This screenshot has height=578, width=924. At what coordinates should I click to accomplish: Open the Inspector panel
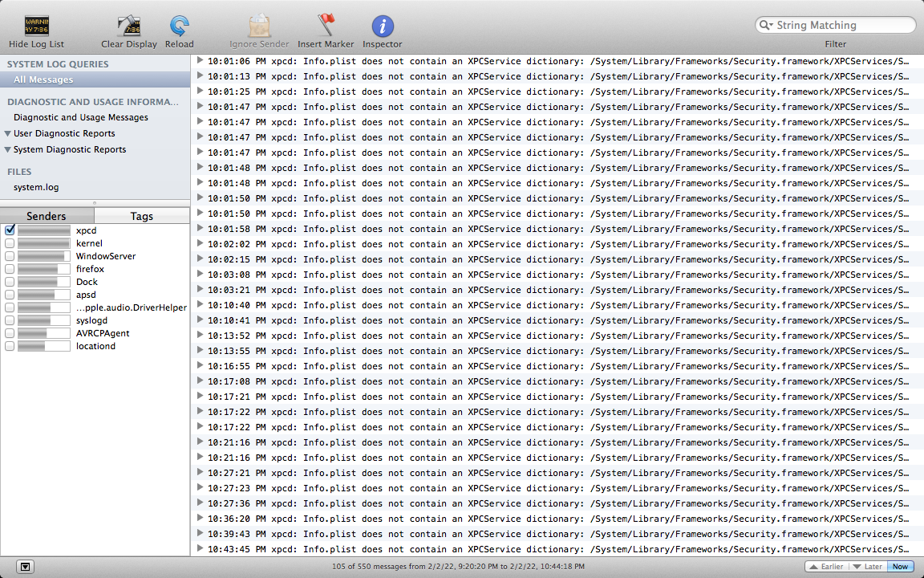tap(382, 24)
